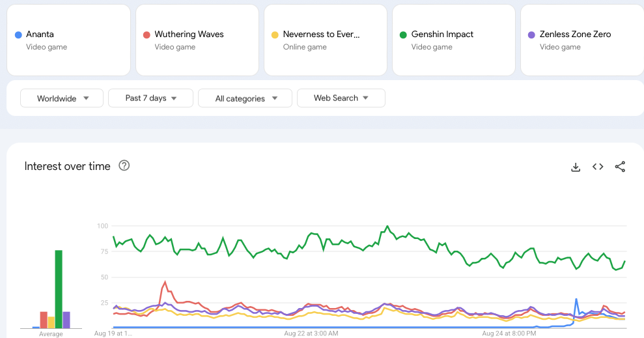Click the 100 value on the y-axis
This screenshot has width=644, height=338.
pyautogui.click(x=102, y=226)
